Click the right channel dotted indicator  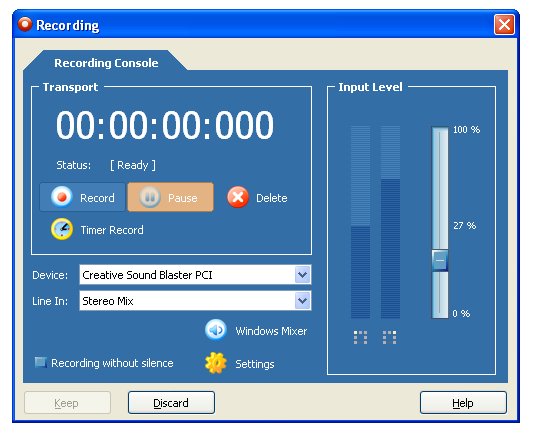[x=389, y=337]
